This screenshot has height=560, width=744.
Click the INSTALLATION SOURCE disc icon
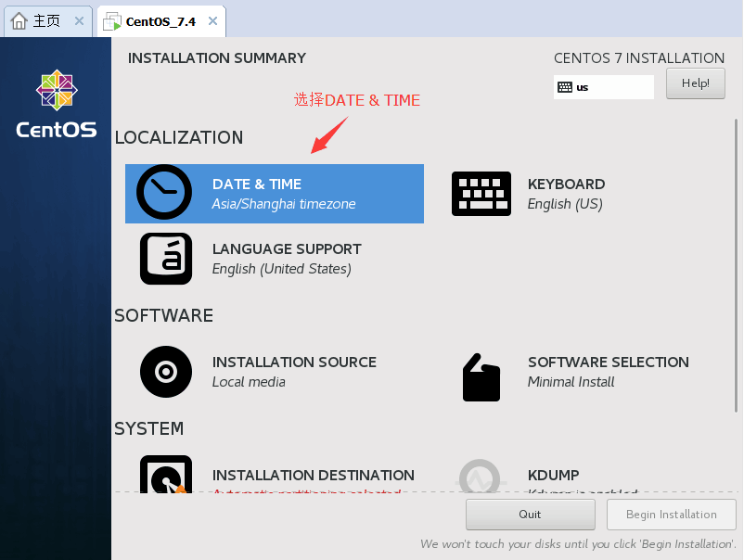[166, 372]
